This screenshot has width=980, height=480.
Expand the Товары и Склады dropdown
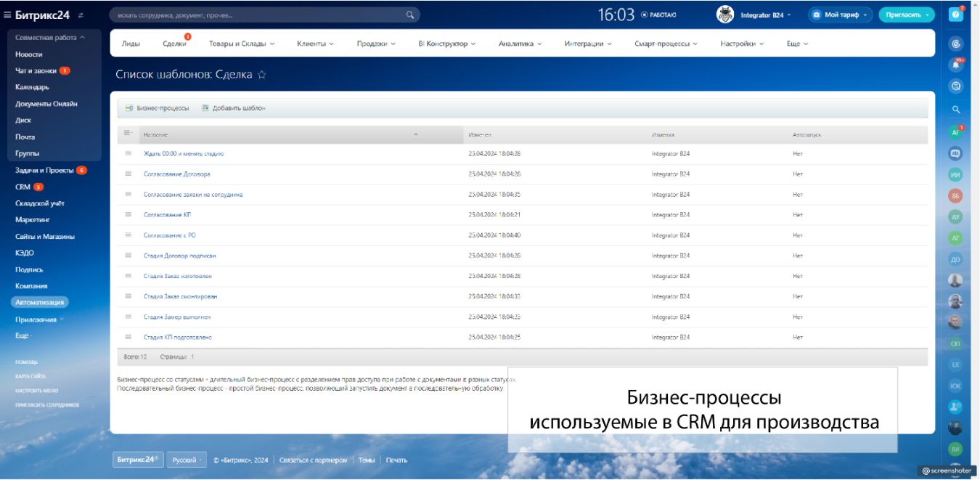pyautogui.click(x=242, y=44)
